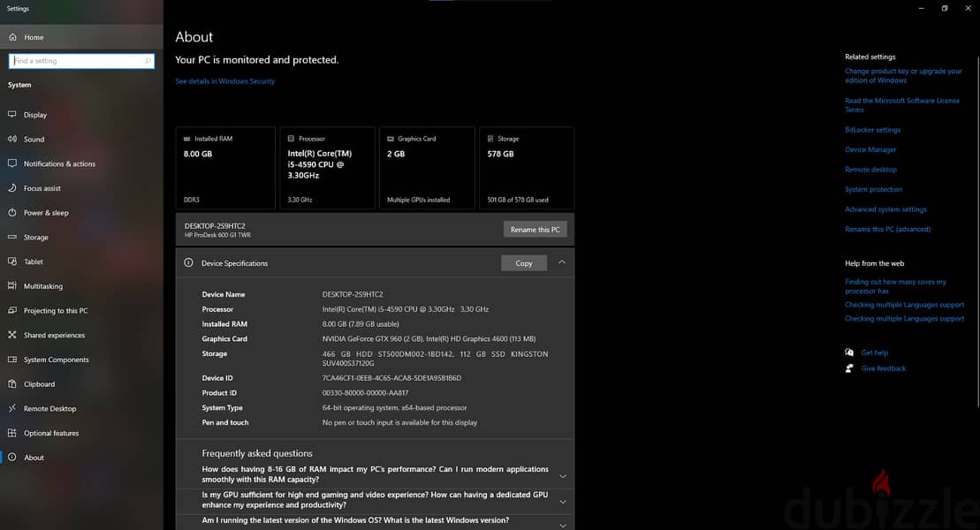
Task: Click the Product ID value 00330-80000-00000-AA817
Action: tap(365, 393)
